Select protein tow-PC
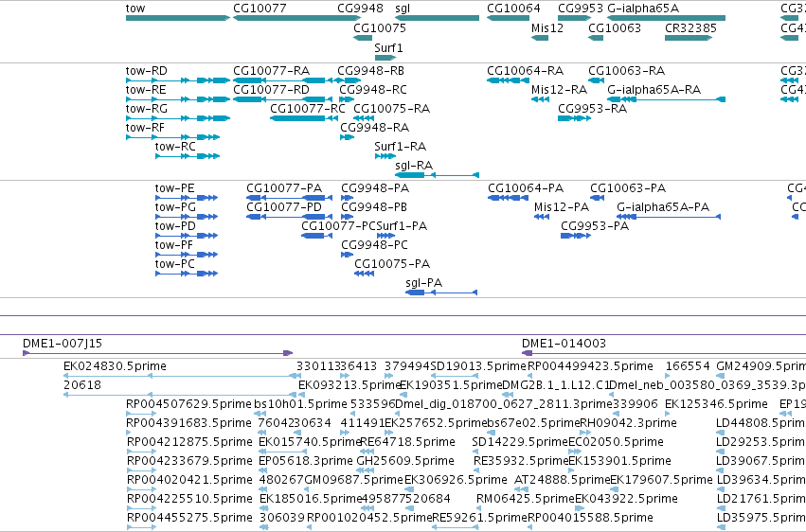The height and width of the screenshot is (532, 806). point(175,264)
